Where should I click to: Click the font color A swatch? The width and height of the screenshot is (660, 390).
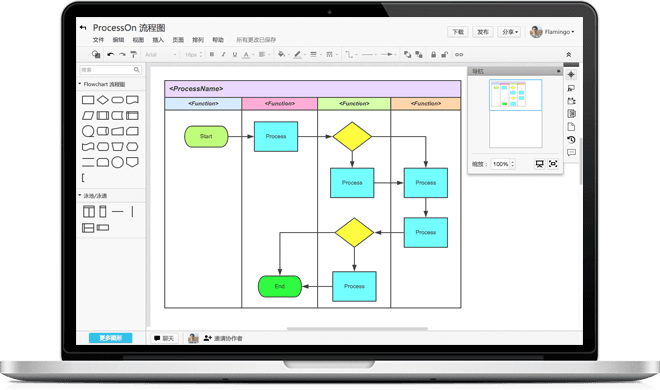point(246,55)
